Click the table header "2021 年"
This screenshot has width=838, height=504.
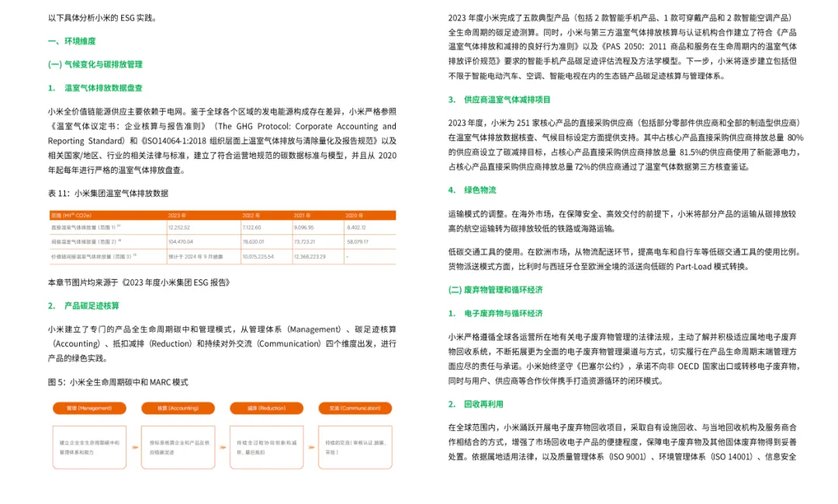pyautogui.click(x=303, y=216)
